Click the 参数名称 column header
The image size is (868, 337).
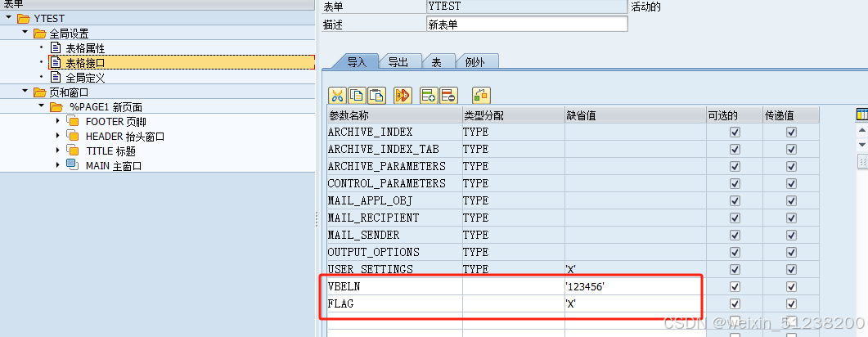point(394,115)
